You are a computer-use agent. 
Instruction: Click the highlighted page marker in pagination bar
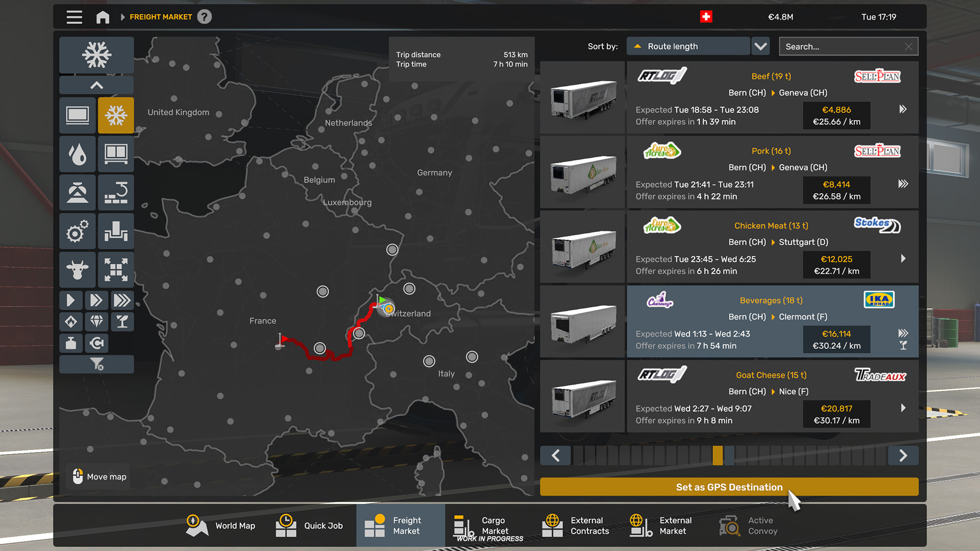(718, 455)
